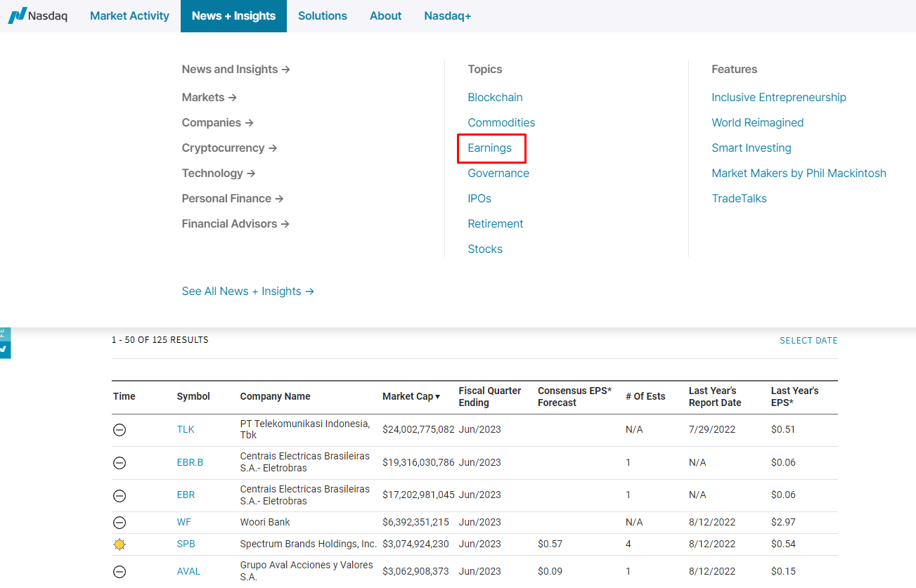This screenshot has width=916, height=588.
Task: Click Last Year's Report Date header
Action: pyautogui.click(x=715, y=396)
